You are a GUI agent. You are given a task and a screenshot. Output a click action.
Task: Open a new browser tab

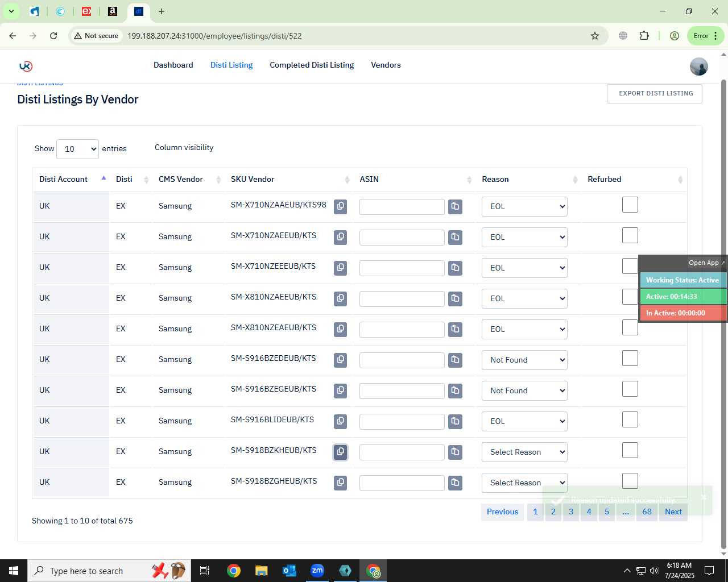(x=162, y=11)
